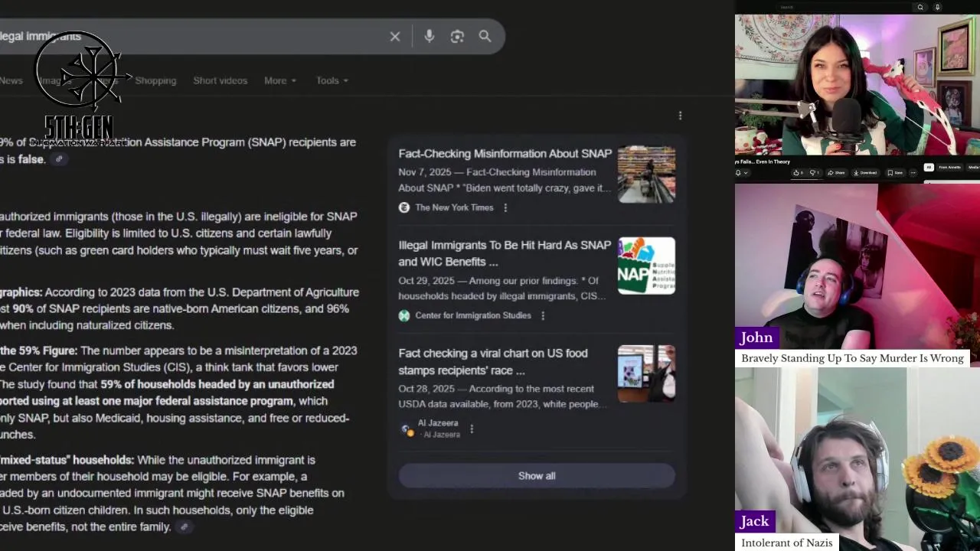980x551 pixels.
Task: Share the YouTube video
Action: click(836, 172)
